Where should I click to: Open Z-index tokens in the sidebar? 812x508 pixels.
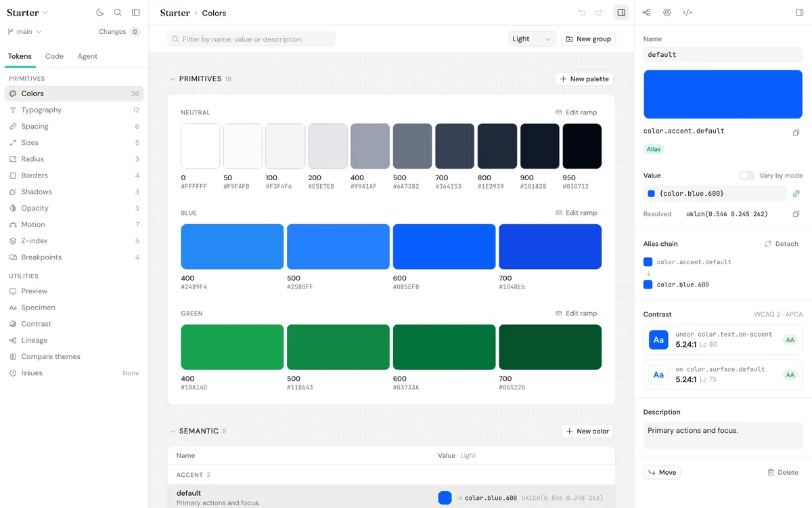pyautogui.click(x=74, y=240)
